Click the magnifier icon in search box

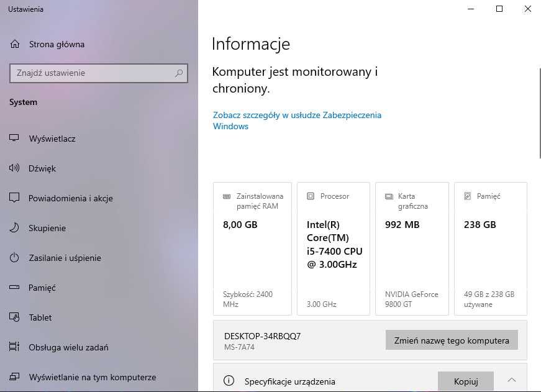click(179, 73)
